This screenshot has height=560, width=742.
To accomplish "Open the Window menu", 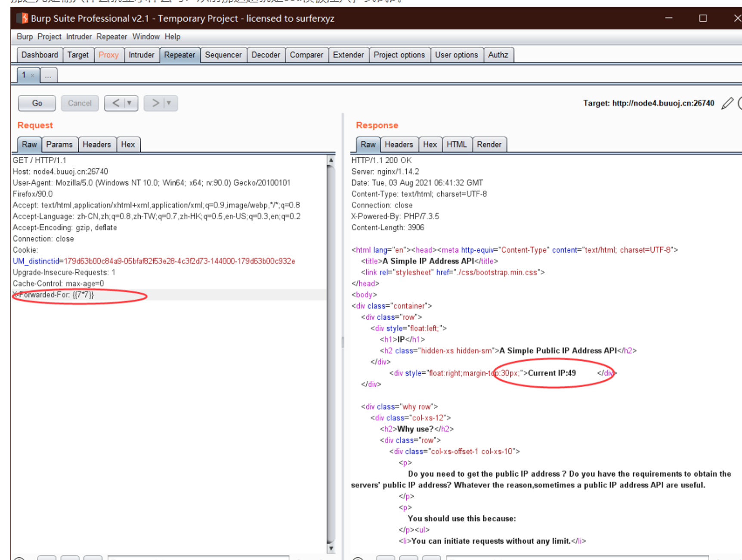I will pyautogui.click(x=146, y=37).
